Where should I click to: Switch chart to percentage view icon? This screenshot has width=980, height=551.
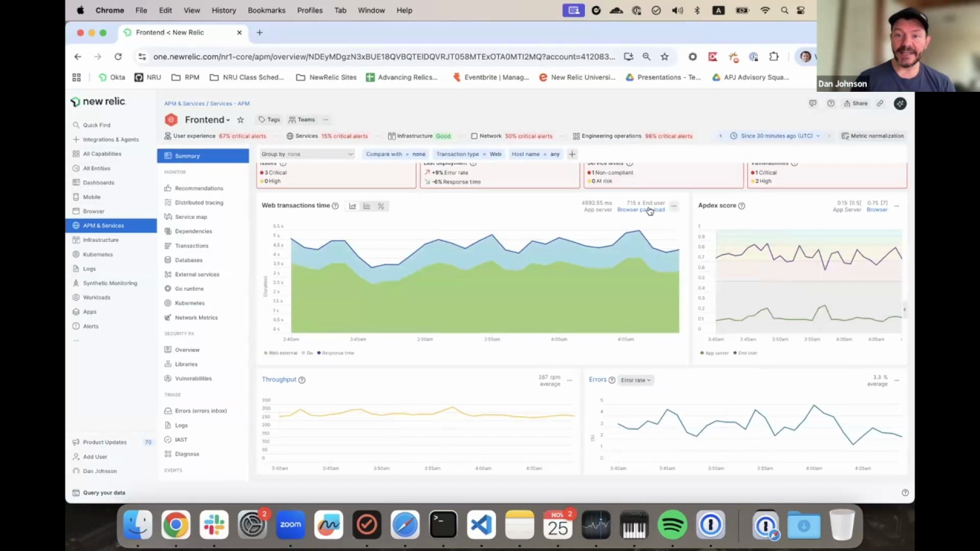pos(381,206)
